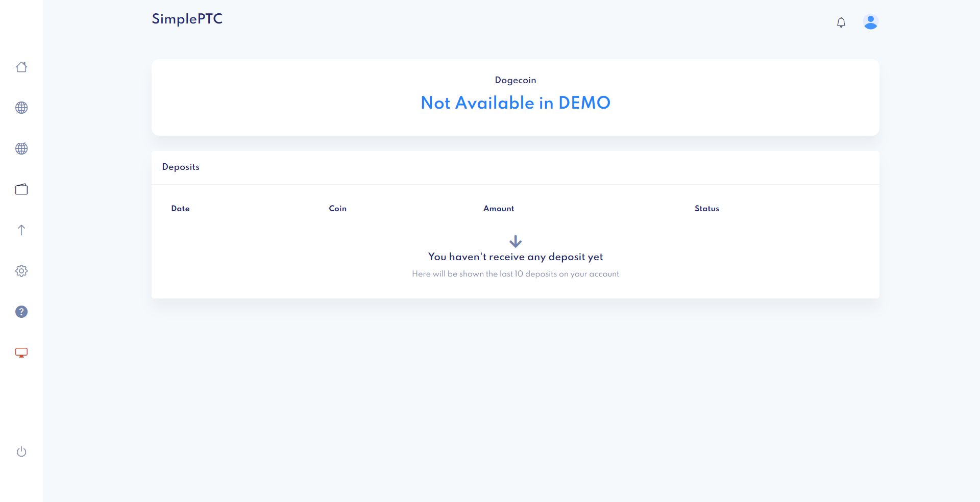Open the home dashboard icon
The image size is (980, 502).
pyautogui.click(x=21, y=67)
